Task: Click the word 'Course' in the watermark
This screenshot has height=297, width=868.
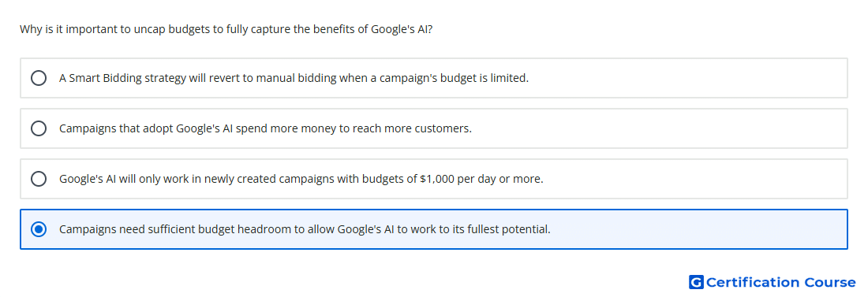Action: coord(830,283)
